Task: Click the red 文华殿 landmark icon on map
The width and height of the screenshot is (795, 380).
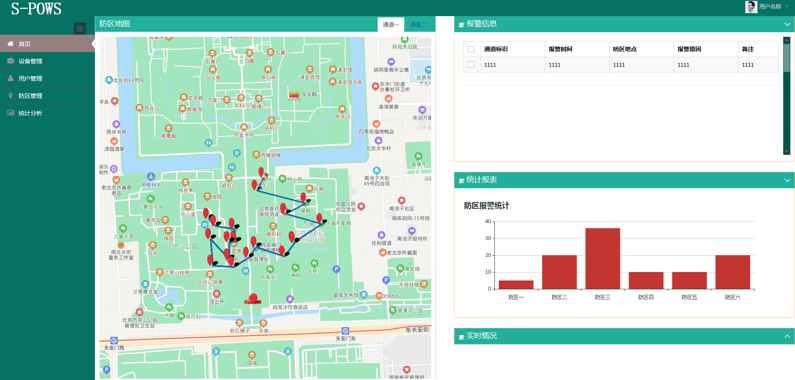Action: click(x=294, y=94)
